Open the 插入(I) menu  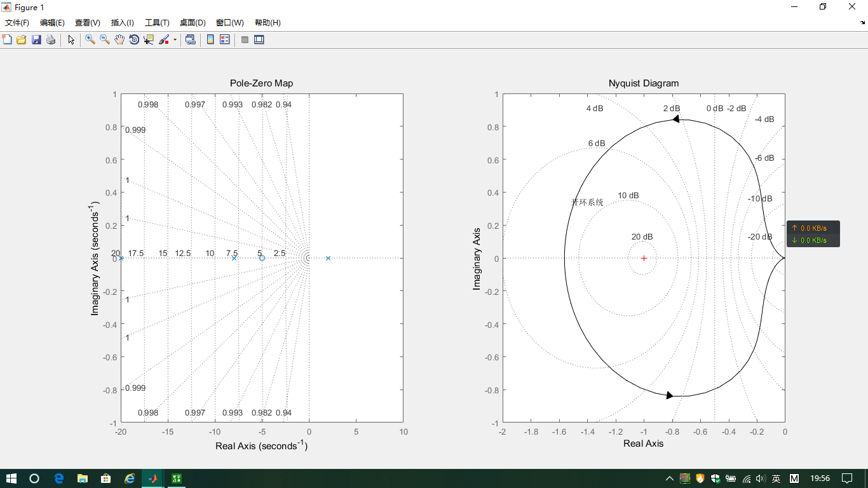pos(122,23)
